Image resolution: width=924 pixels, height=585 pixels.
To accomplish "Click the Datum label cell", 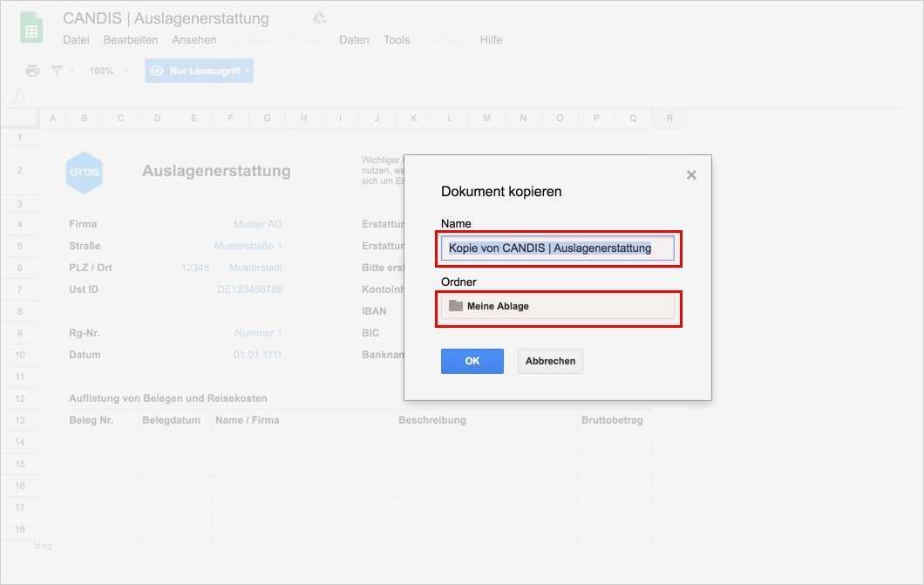I will [85, 355].
